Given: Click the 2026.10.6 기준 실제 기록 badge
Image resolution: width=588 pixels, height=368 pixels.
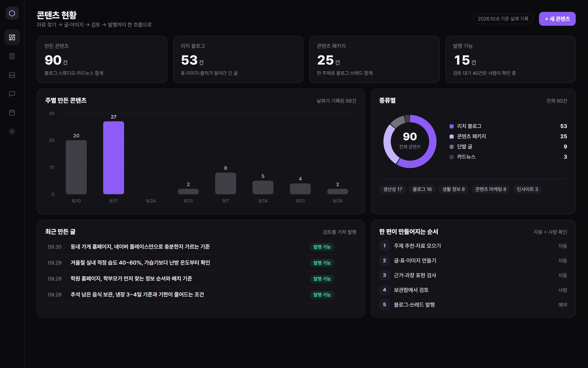Looking at the screenshot, I should [x=503, y=19].
